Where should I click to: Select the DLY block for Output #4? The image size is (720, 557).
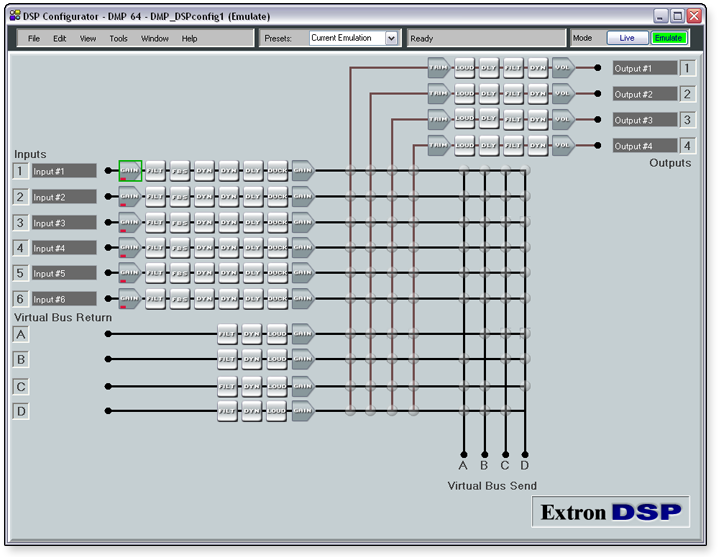pos(489,146)
